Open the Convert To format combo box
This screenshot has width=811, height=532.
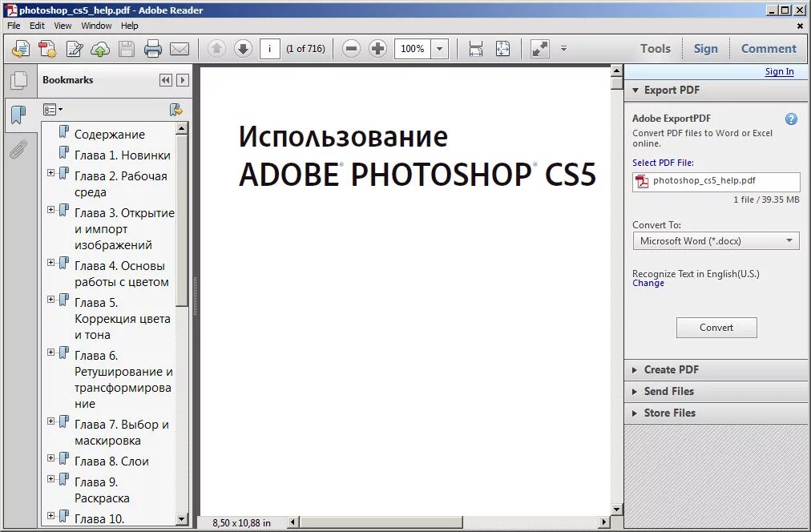pyautogui.click(x=716, y=241)
